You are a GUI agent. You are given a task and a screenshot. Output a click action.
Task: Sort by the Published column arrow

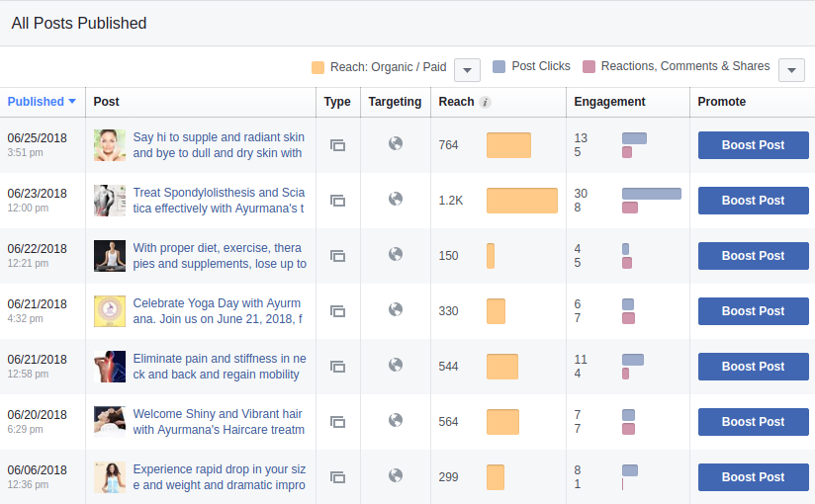tap(72, 102)
